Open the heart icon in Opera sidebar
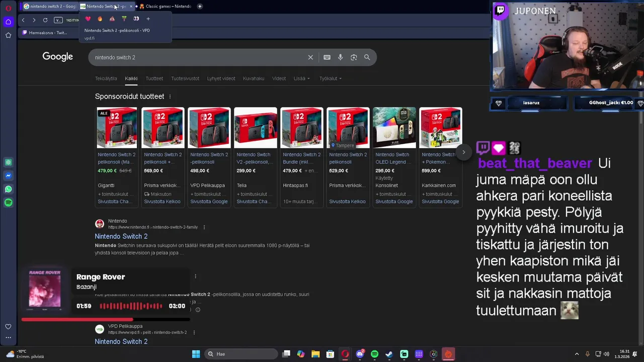This screenshot has height=362, width=644. 8,327
